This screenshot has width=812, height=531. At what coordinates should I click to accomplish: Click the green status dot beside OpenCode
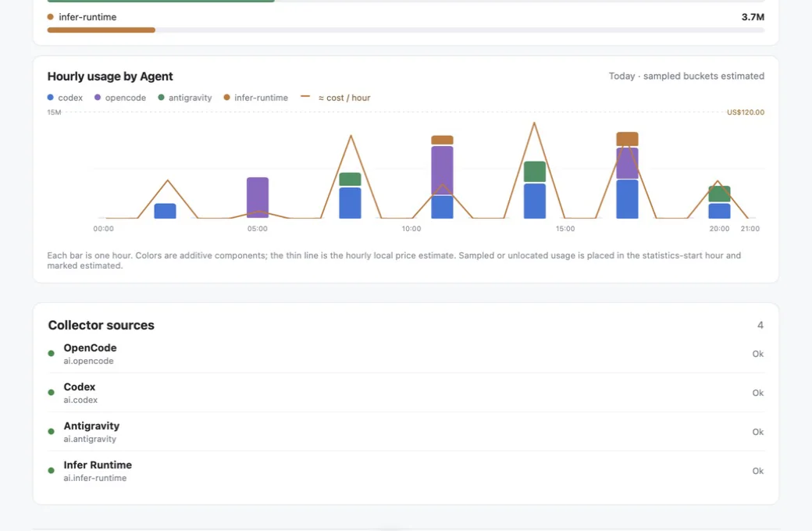coord(51,353)
